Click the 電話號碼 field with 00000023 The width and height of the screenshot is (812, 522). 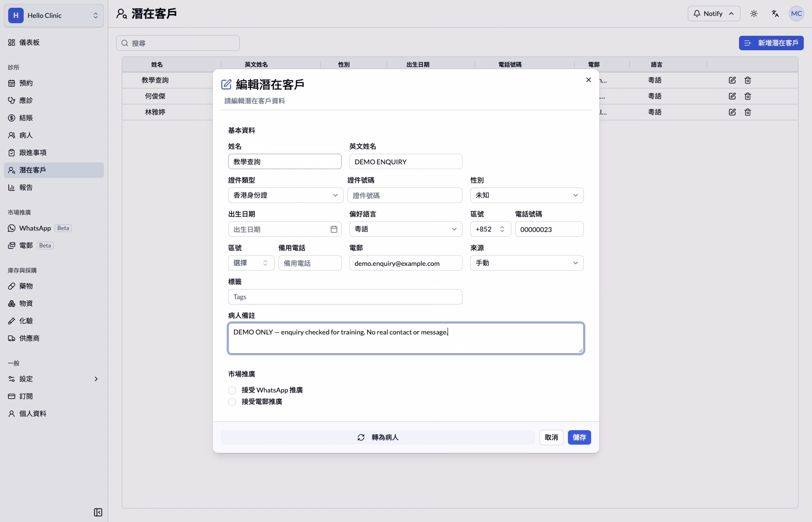pyautogui.click(x=550, y=229)
